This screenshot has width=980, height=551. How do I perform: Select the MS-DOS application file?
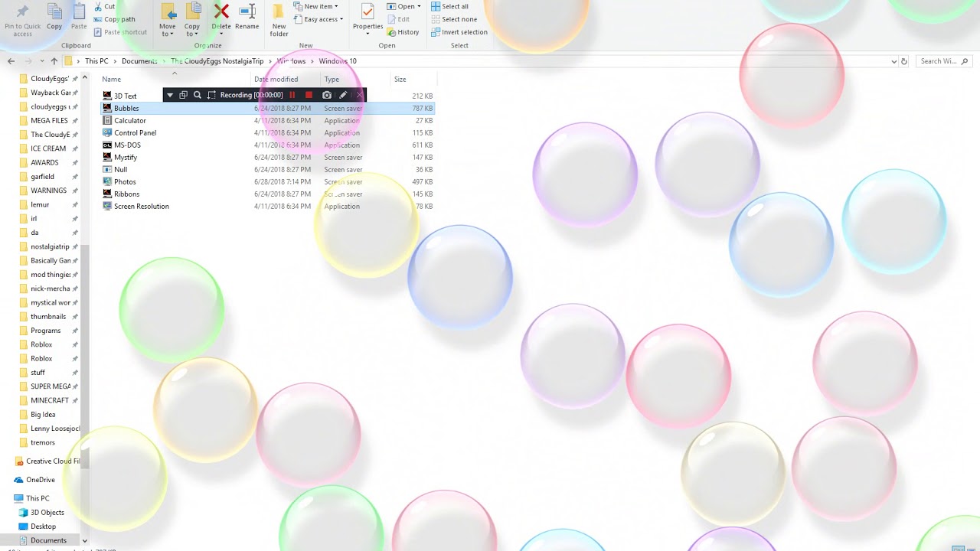tap(268, 145)
